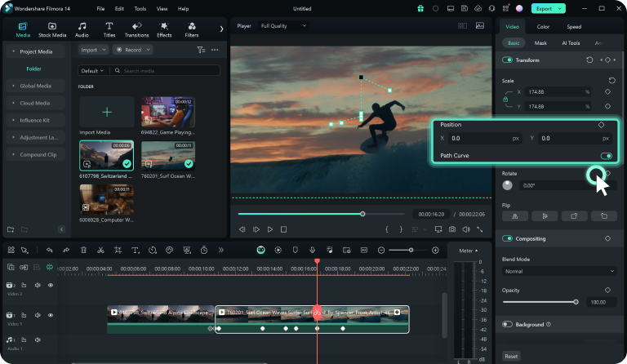Lock the Video 1 track
The width and height of the screenshot is (627, 364).
[x=24, y=315]
